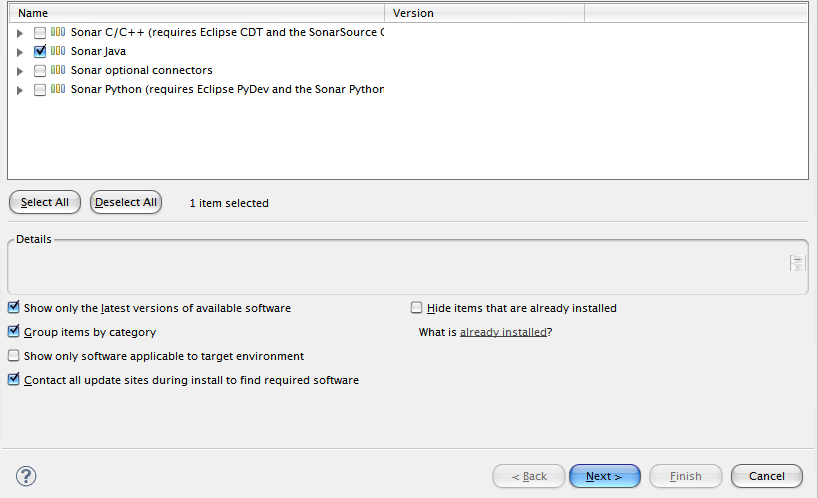Uncheck the Sonar Java checkbox

click(x=40, y=51)
